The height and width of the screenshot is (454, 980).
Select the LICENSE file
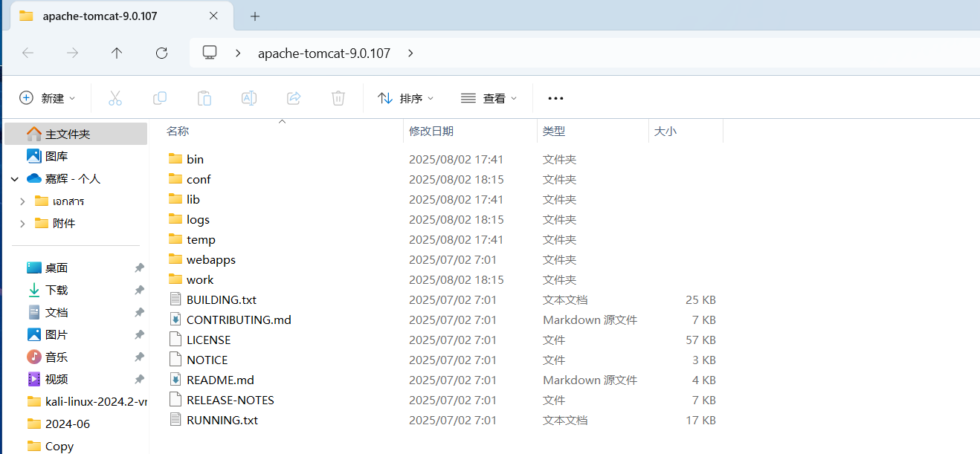pyautogui.click(x=208, y=340)
